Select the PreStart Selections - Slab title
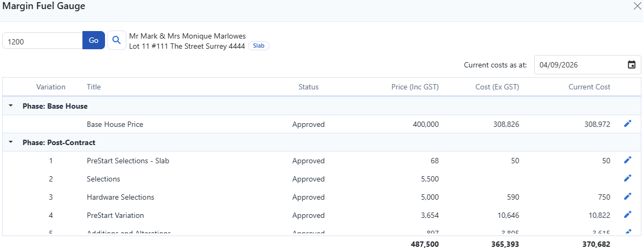 (x=128, y=161)
